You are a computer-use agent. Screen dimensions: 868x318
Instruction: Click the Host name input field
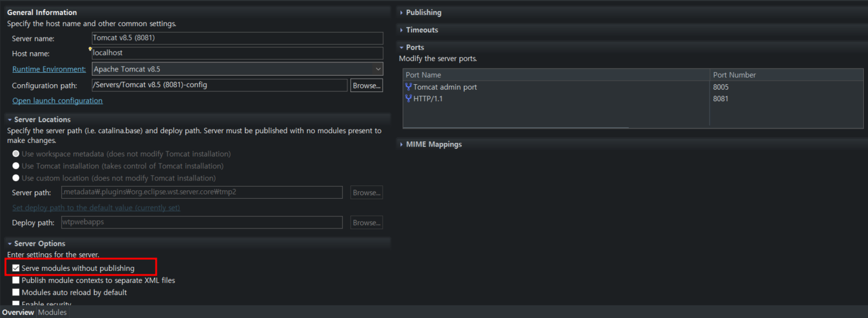pyautogui.click(x=237, y=53)
